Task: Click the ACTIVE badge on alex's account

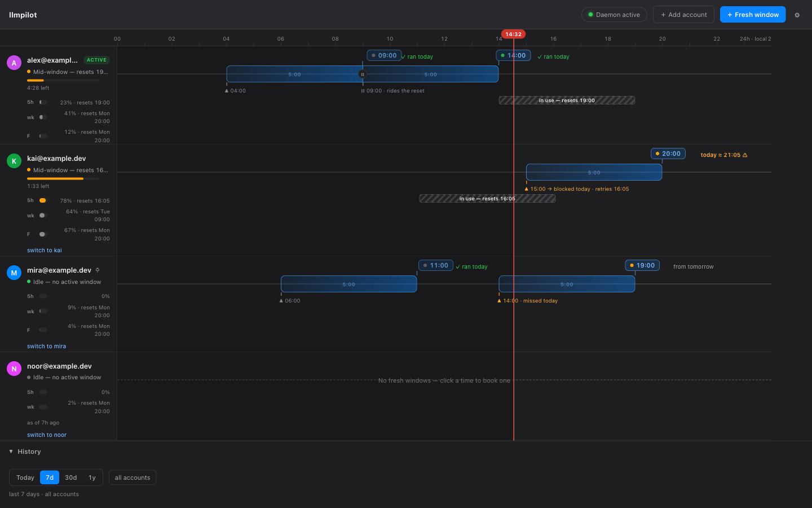Action: (96, 60)
